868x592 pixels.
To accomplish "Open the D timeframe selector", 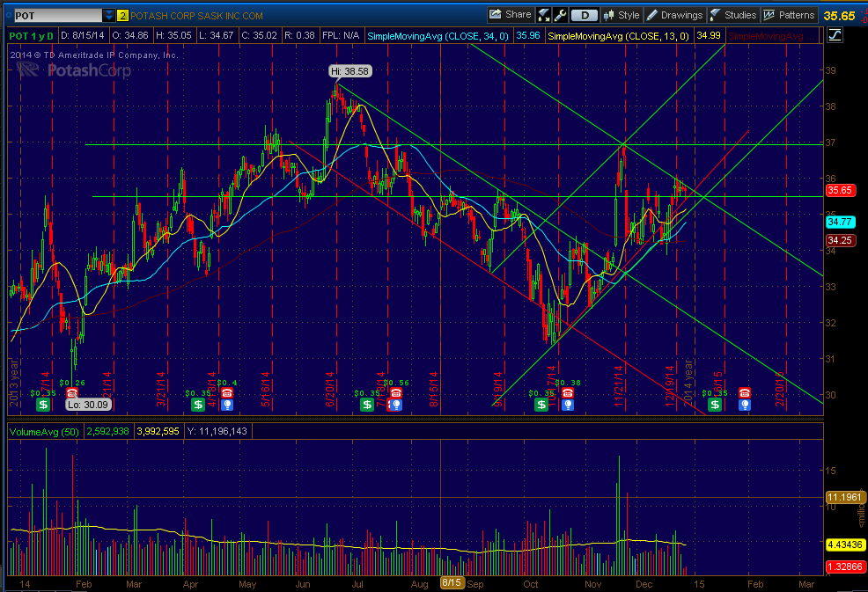I will coord(585,16).
